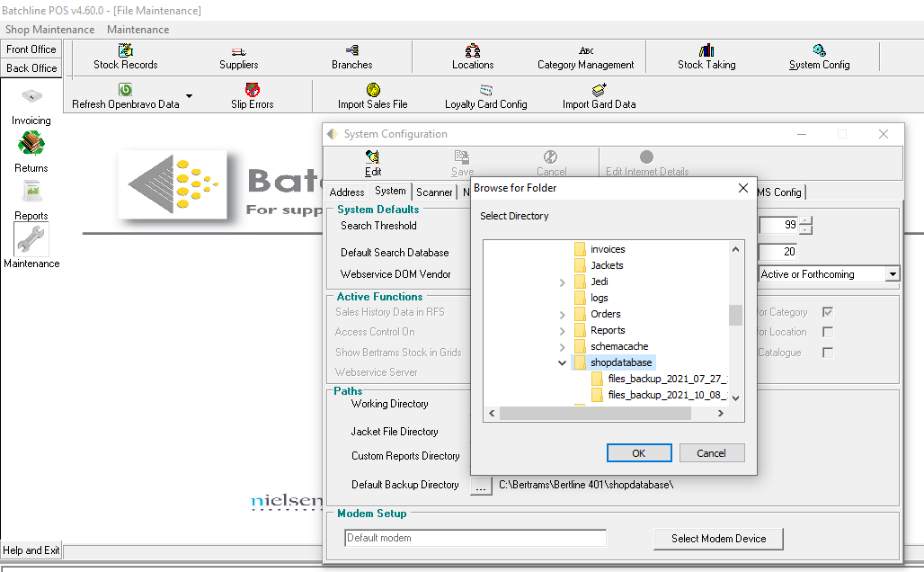
Task: Toggle the 'for Category' checkbox
Action: [x=828, y=312]
